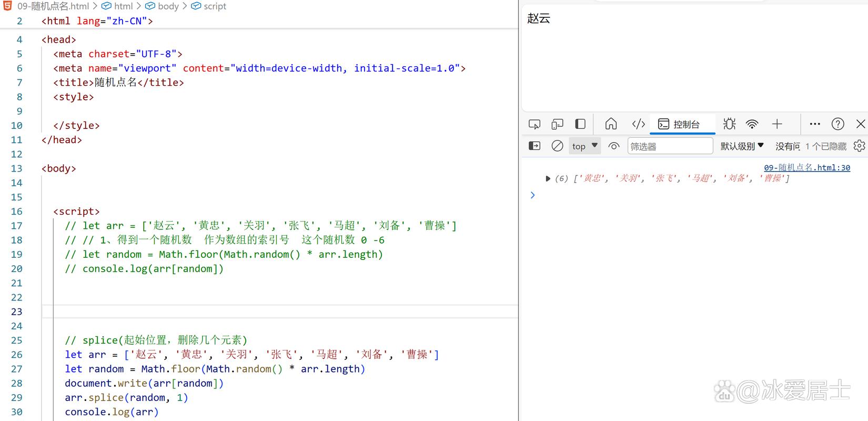Click the commented console.log(arr[random]) line 20
Viewport: 868px width, 421px height.
pos(144,269)
